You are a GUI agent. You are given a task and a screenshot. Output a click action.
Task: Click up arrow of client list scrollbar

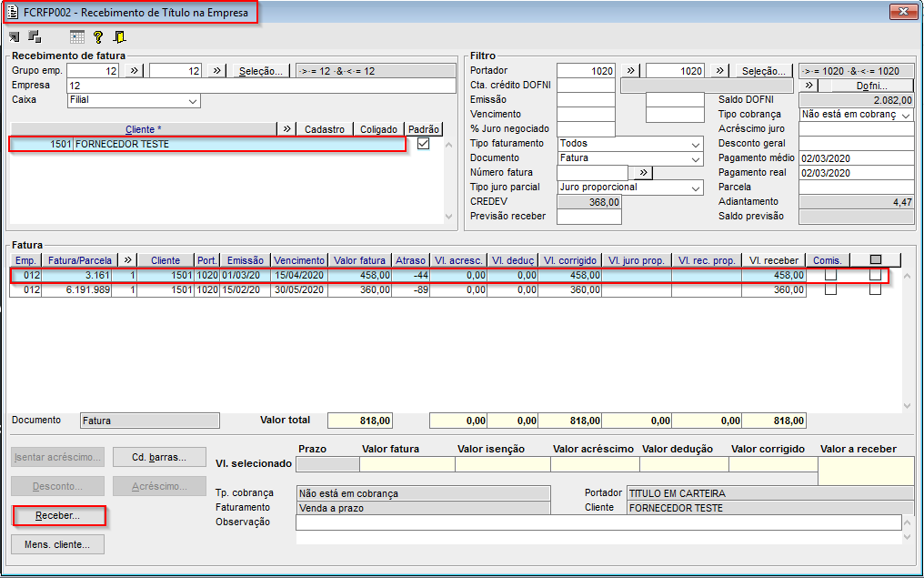pyautogui.click(x=449, y=145)
